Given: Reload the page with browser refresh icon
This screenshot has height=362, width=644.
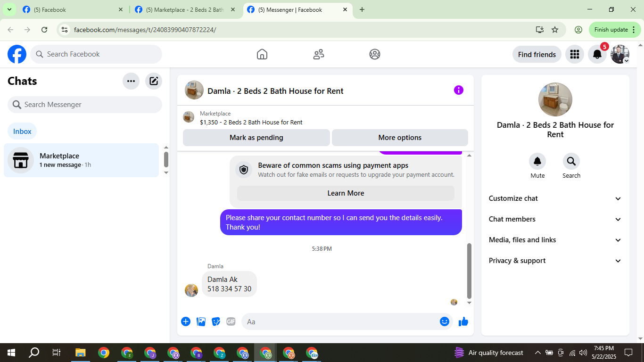Looking at the screenshot, I should click(44, 30).
